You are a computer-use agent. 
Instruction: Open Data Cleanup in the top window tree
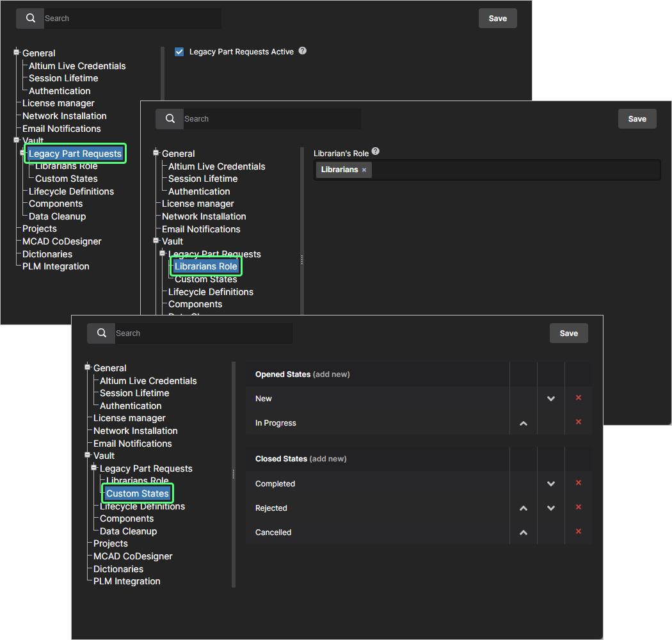point(57,216)
